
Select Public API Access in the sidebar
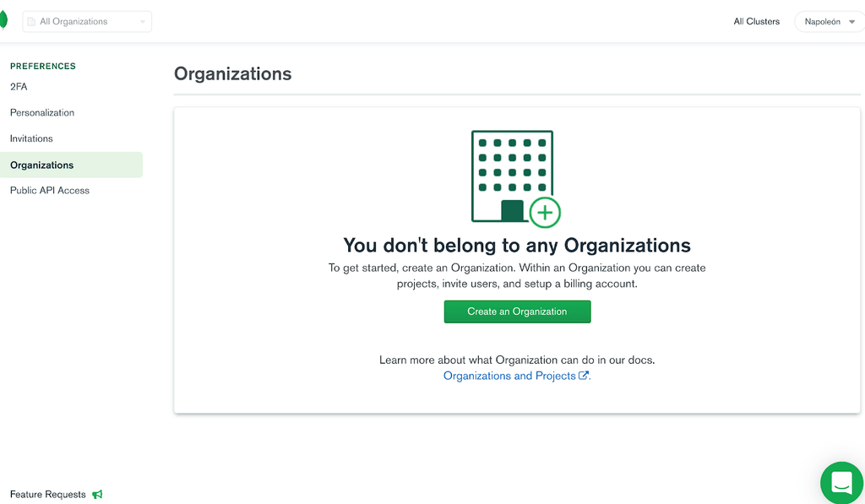[49, 190]
